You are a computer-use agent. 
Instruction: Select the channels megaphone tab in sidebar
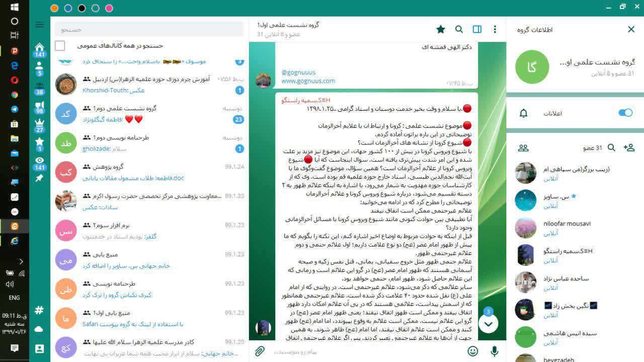[x=39, y=107]
